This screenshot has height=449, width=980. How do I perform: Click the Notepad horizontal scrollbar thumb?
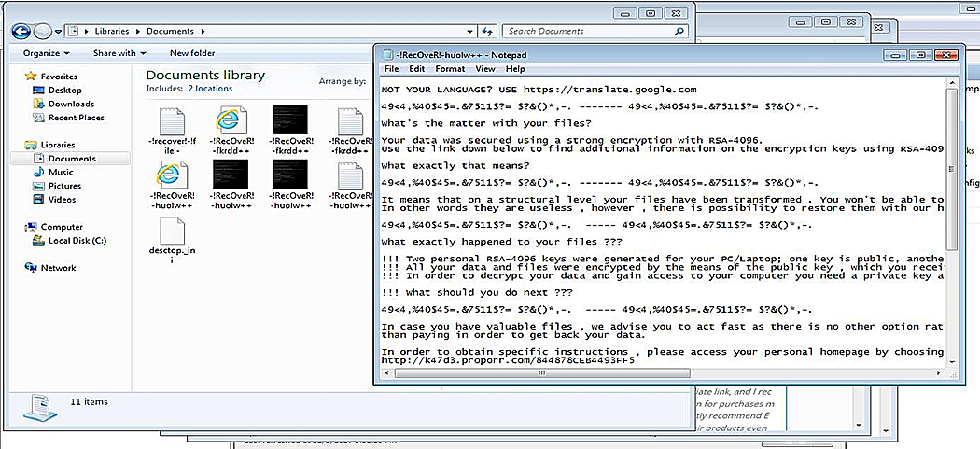[541, 372]
